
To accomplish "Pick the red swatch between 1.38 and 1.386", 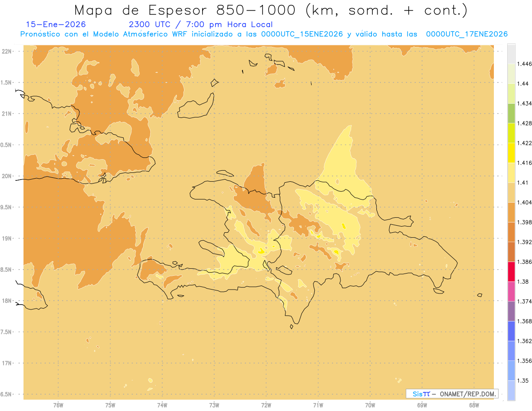I will tap(511, 271).
